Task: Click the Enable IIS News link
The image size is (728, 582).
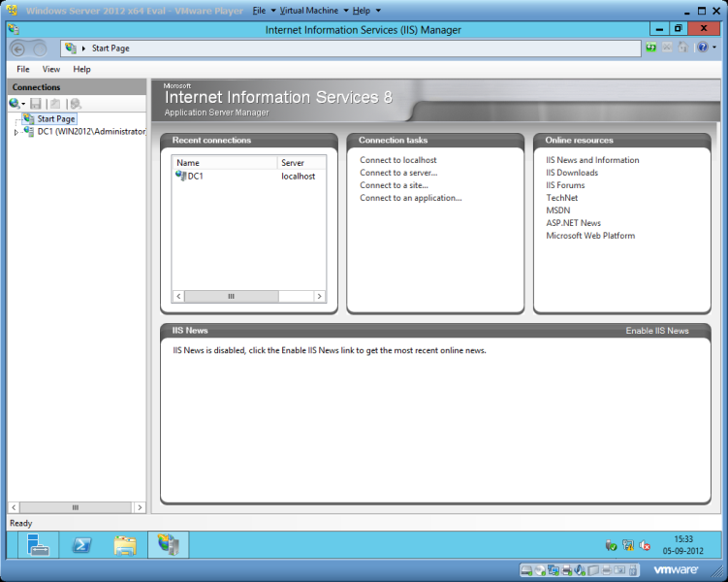Action: 656,331
